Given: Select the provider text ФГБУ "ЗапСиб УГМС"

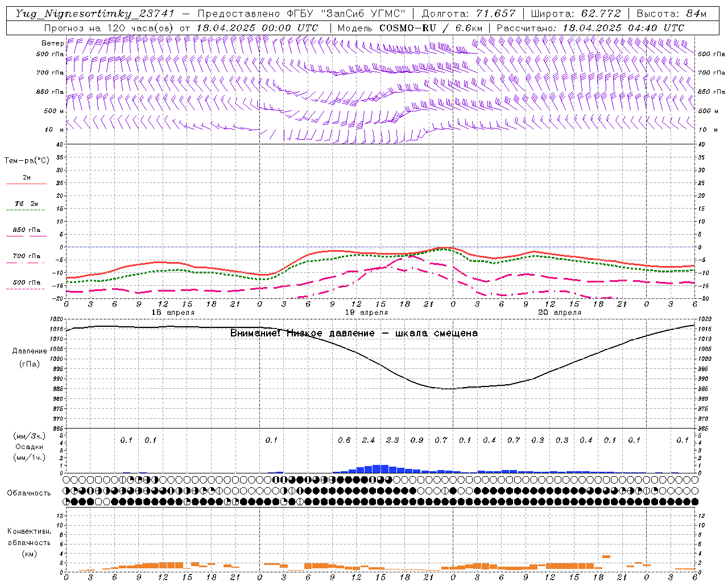Looking at the screenshot, I should coord(346,14).
